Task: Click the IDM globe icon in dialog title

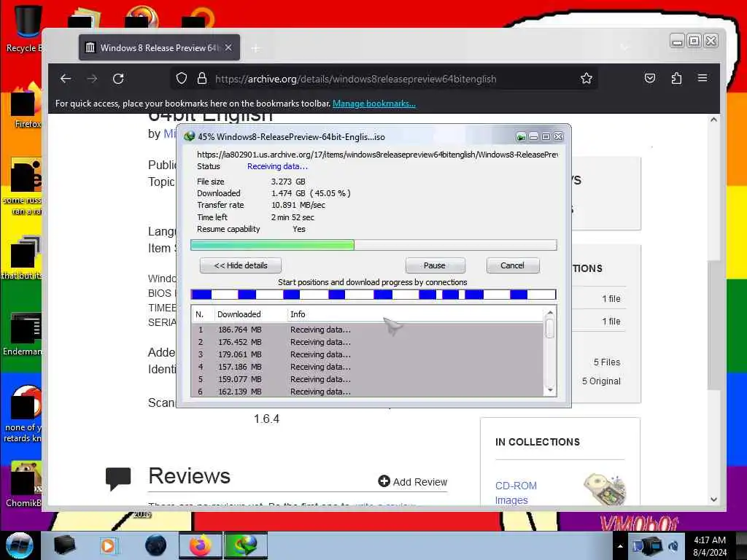Action: coord(189,136)
